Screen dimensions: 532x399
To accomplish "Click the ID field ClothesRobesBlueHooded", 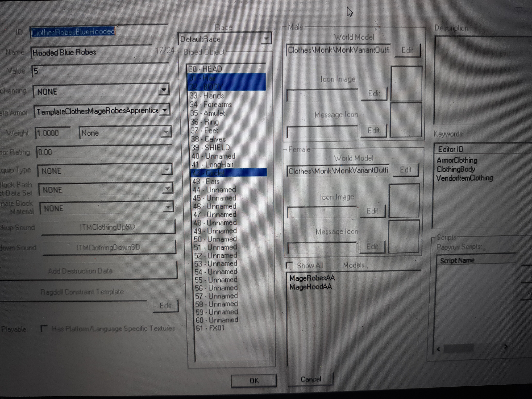I will 99,32.
